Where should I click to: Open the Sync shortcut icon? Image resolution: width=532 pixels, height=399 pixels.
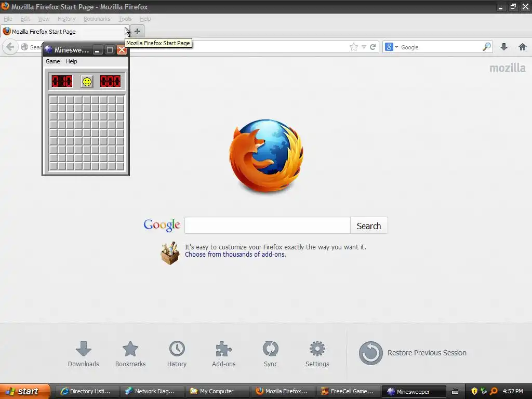tap(270, 354)
